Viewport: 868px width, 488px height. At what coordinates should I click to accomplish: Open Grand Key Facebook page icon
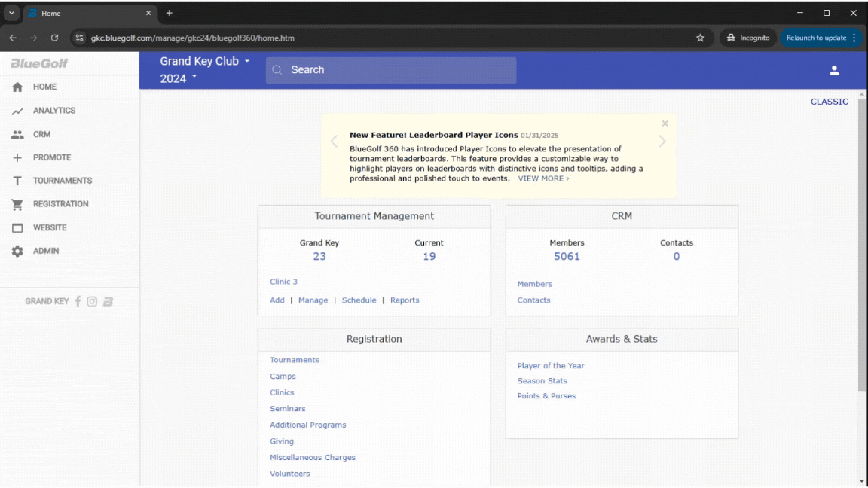78,301
